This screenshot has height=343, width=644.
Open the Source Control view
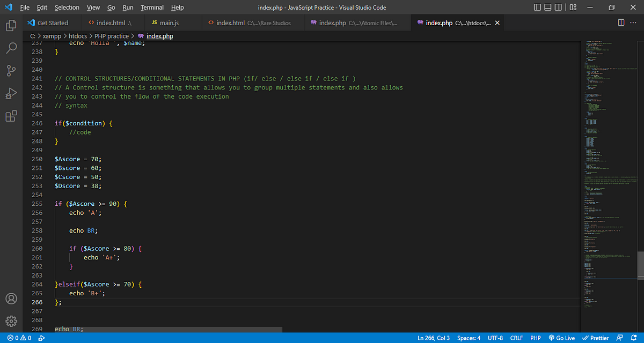[x=11, y=71]
